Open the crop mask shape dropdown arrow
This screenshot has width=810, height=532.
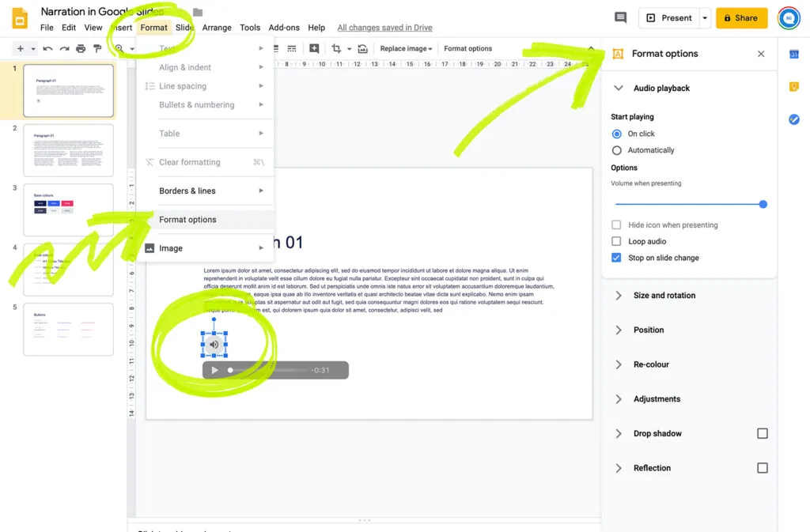349,49
